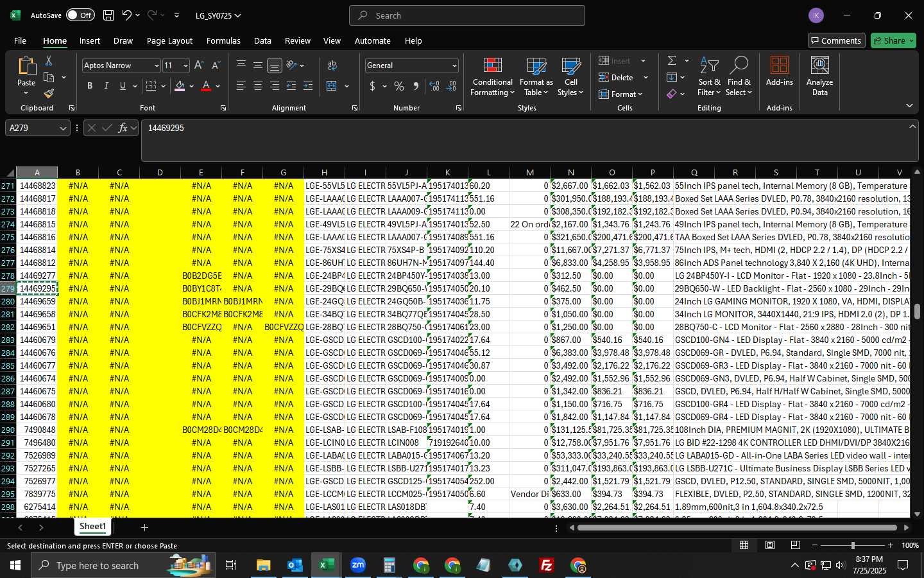The height and width of the screenshot is (578, 924).
Task: Expand Sort & Filter menu
Action: (x=709, y=76)
